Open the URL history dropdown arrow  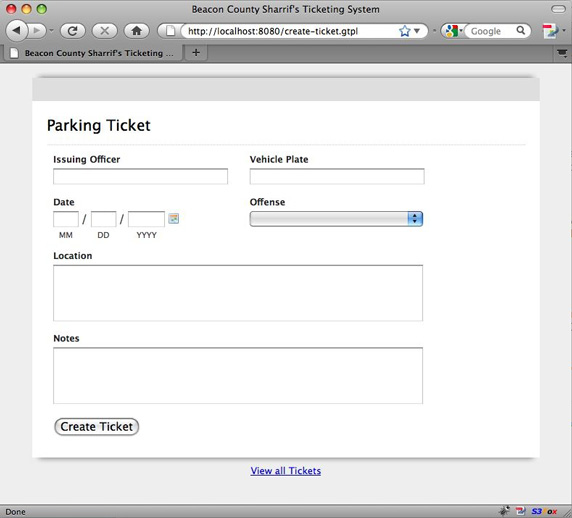[x=417, y=31]
